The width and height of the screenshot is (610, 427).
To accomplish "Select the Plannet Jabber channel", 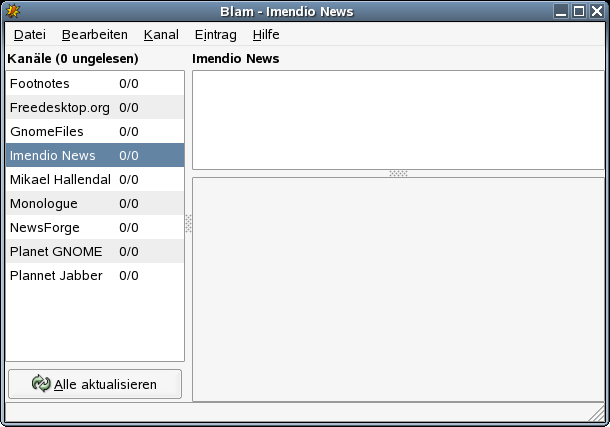I will [x=95, y=275].
